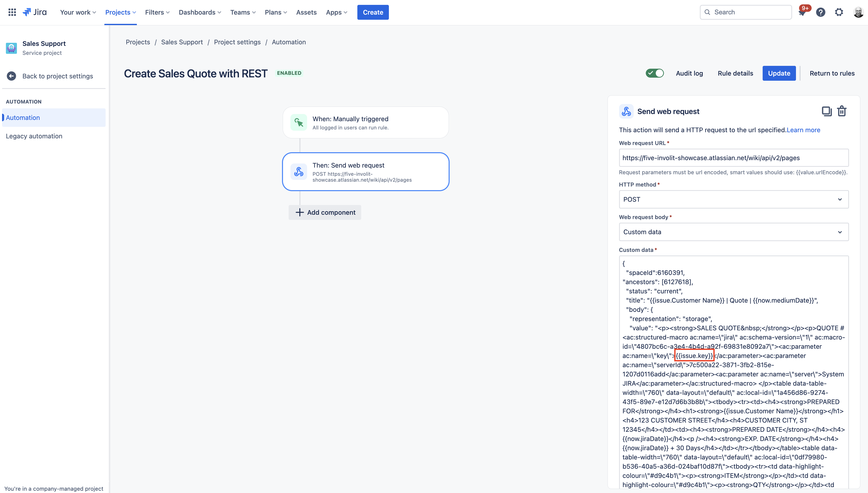Open the Learn more link
The height and width of the screenshot is (493, 868).
pos(803,130)
